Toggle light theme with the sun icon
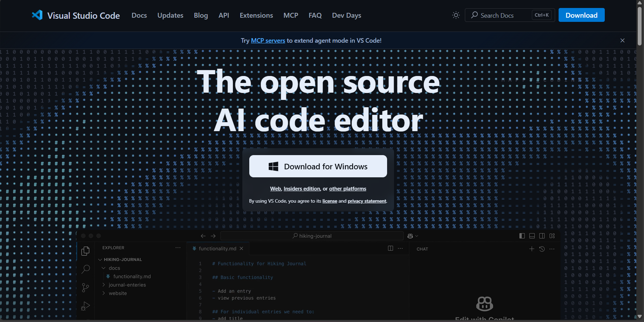 point(456,15)
